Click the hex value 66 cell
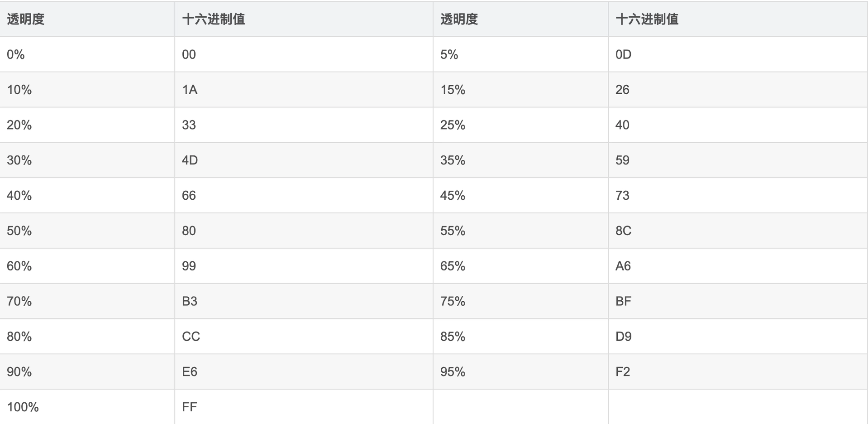Viewport: 868px width, 424px height. click(189, 196)
